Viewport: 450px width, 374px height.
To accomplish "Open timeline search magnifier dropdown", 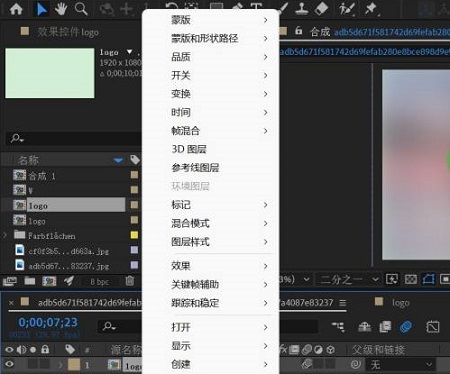I will (x=110, y=326).
